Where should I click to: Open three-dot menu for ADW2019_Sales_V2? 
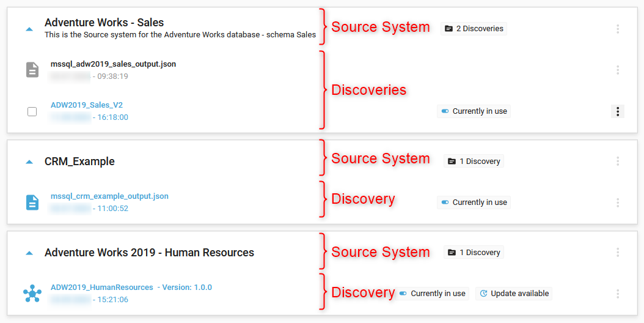pos(618,111)
